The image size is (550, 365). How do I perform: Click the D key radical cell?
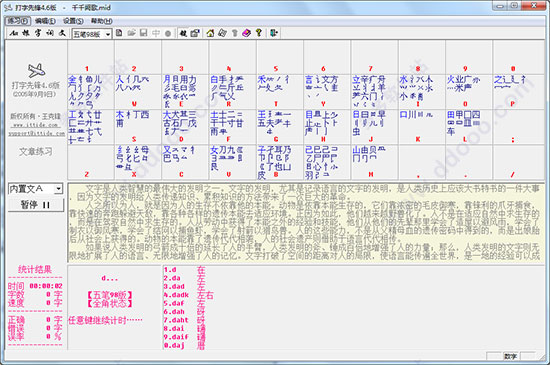point(185,127)
